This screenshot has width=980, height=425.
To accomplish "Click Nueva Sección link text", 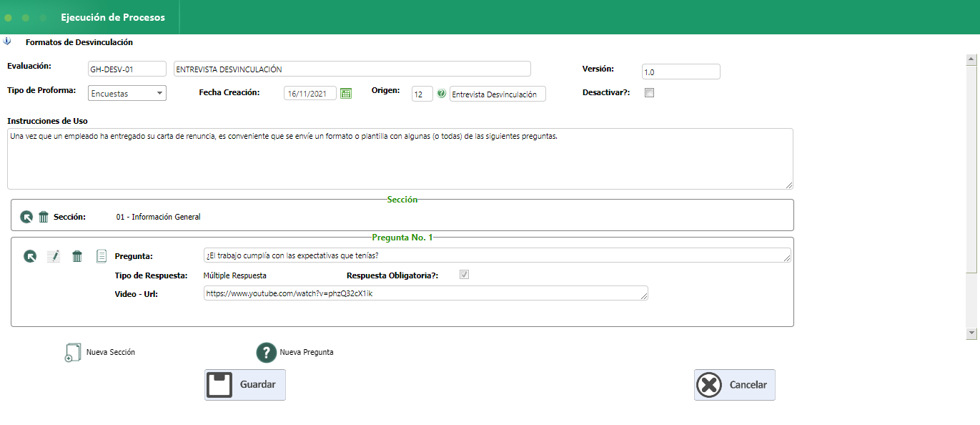I will [x=111, y=352].
